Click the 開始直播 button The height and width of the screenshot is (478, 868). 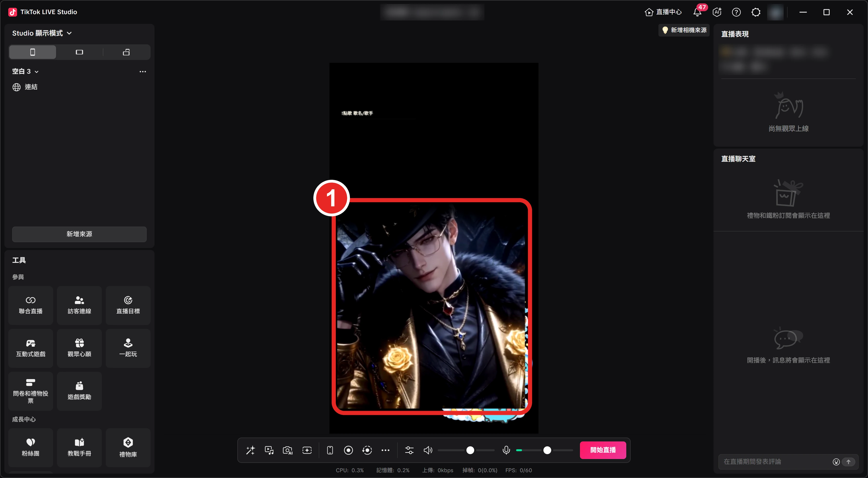pos(603,450)
